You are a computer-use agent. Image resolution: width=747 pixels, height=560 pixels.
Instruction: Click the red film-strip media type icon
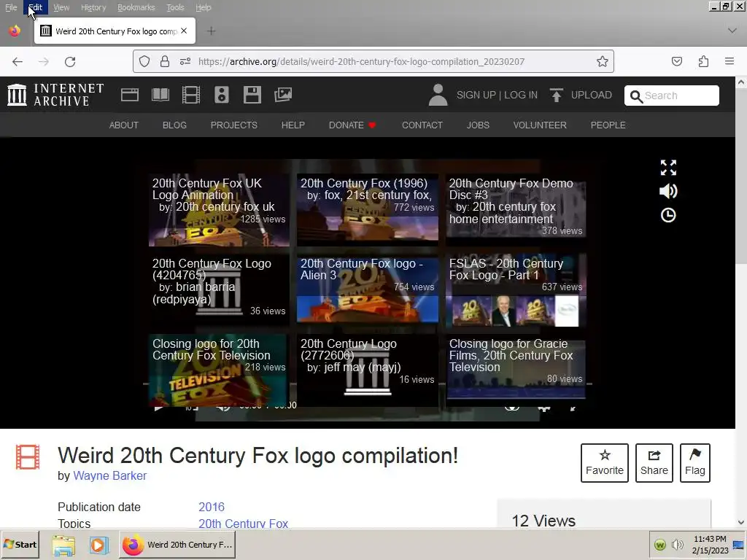tap(28, 457)
